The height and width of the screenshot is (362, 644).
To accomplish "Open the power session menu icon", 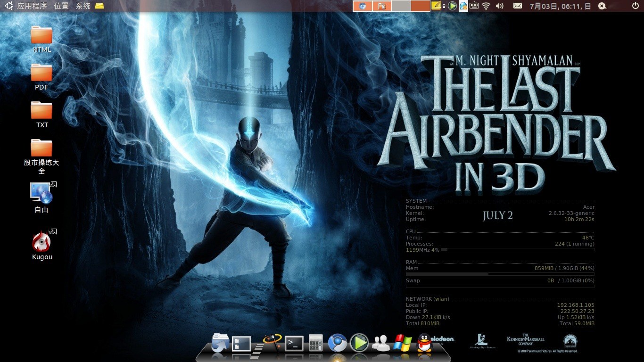I will coord(636,6).
